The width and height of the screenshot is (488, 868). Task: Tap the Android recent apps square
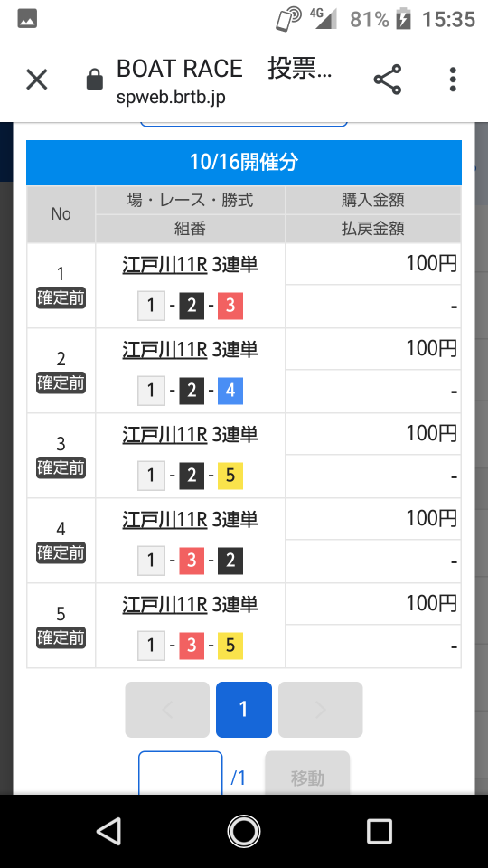[x=380, y=832]
